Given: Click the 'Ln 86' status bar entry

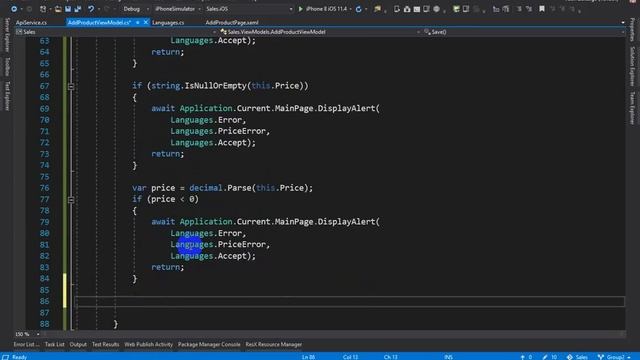Looking at the screenshot, I should coord(308,357).
